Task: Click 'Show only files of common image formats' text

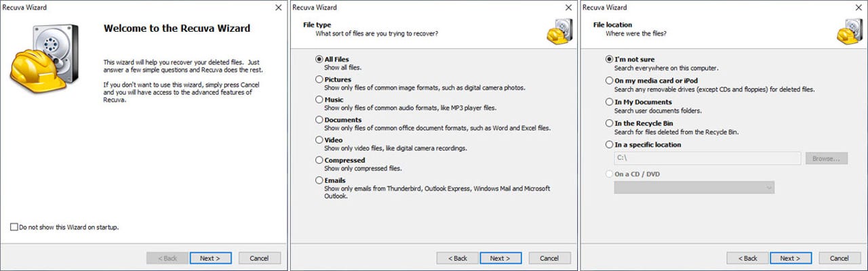Action: pos(425,88)
